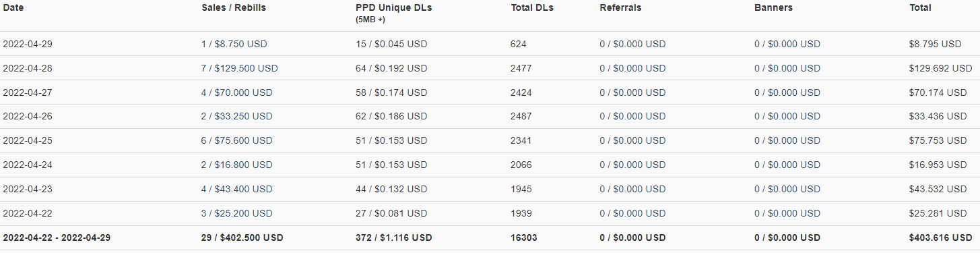
Task: Click the Total DLs column header
Action: point(533,8)
